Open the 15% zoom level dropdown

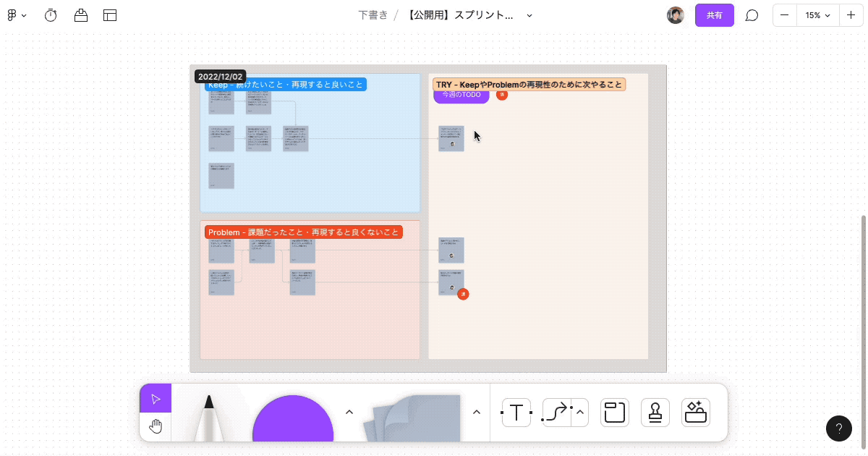pyautogui.click(x=817, y=14)
